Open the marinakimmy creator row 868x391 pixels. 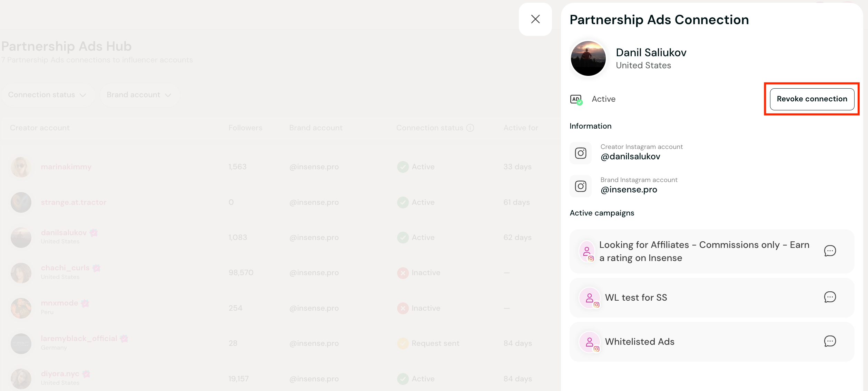(66, 167)
